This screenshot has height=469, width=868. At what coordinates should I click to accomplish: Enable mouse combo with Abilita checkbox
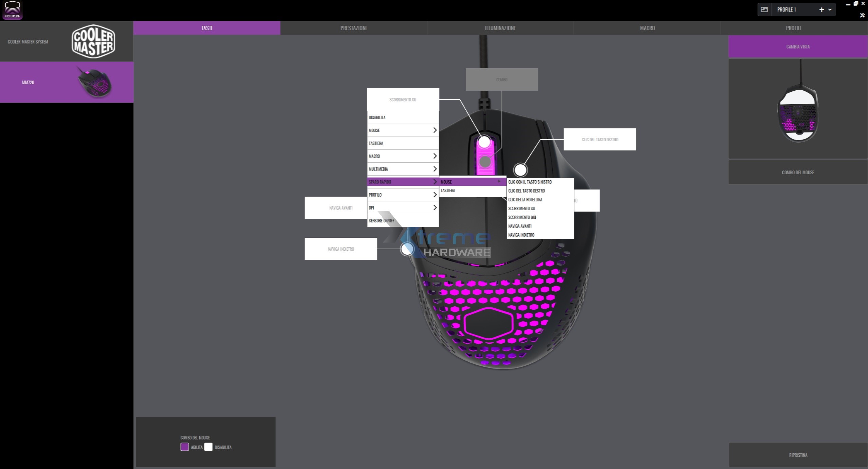point(185,447)
